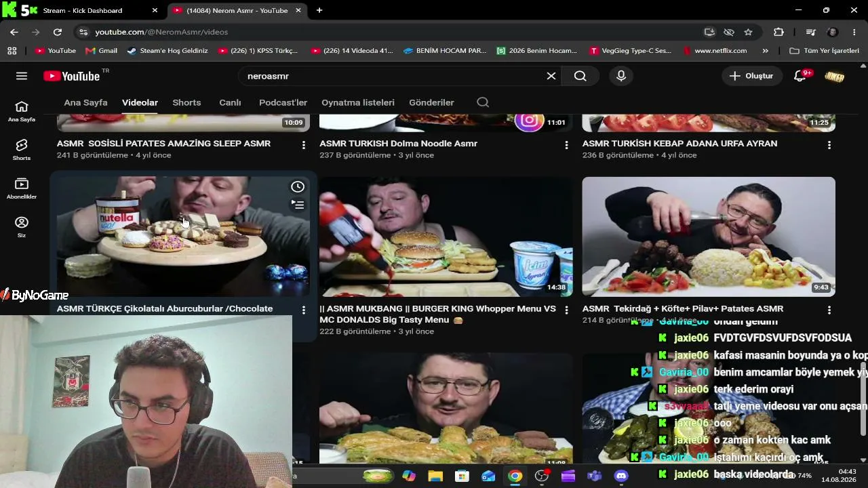Play the Nutella chocolate snacks video thumbnail
This screenshot has width=868, height=488.
[183, 237]
